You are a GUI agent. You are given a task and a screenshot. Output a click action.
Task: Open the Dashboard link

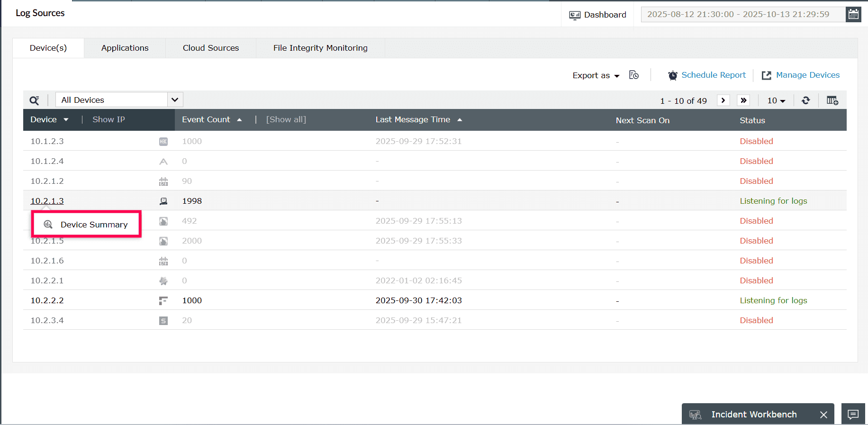pyautogui.click(x=605, y=15)
